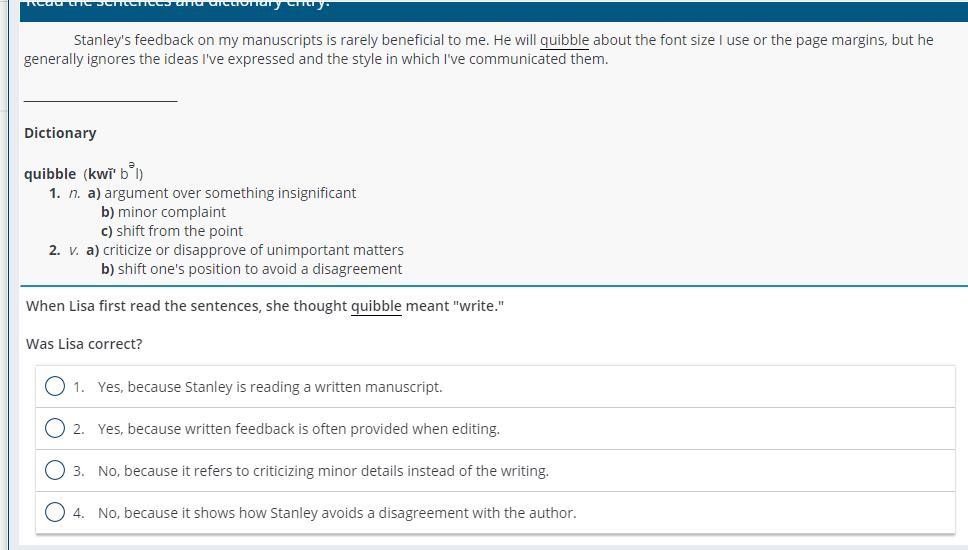Click the bold 'quibble' dictionary headword
The width and height of the screenshot is (968, 550).
coord(50,174)
